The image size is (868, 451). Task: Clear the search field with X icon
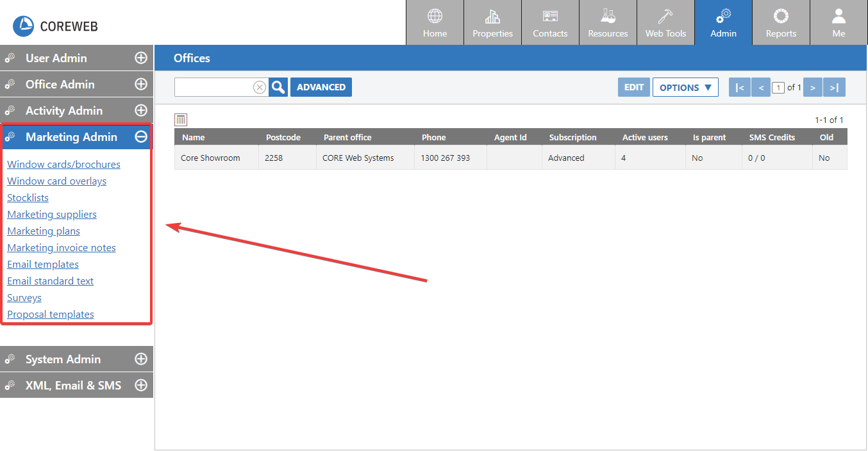pos(260,87)
